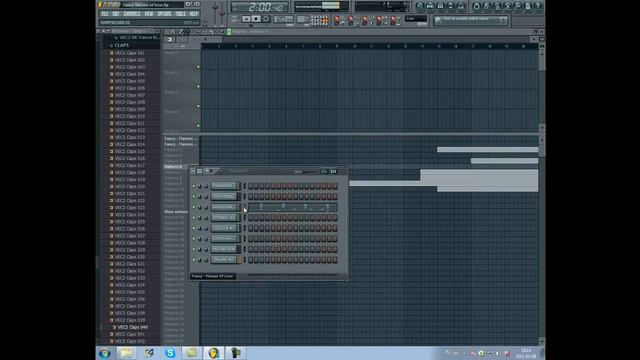Open the step sequencer options menu arrow
Viewport: 640px width, 360px height.
pos(193,171)
